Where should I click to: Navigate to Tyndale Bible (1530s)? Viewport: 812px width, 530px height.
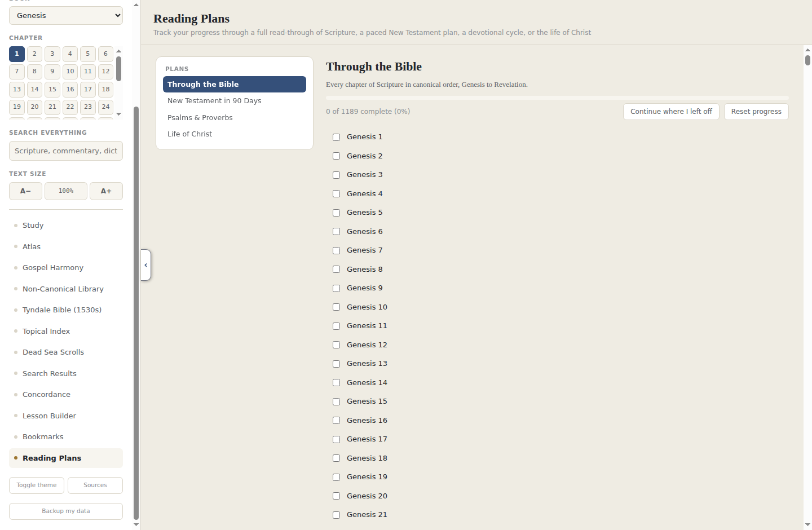tap(66, 310)
